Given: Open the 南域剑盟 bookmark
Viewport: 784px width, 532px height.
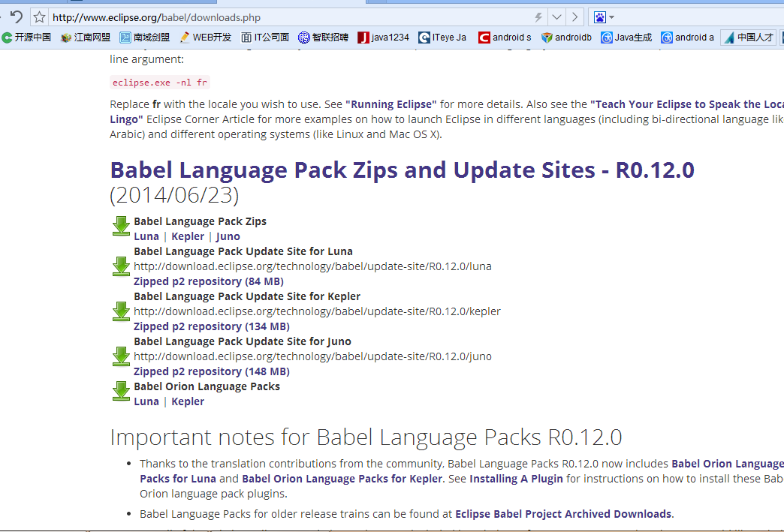Looking at the screenshot, I should (x=145, y=38).
